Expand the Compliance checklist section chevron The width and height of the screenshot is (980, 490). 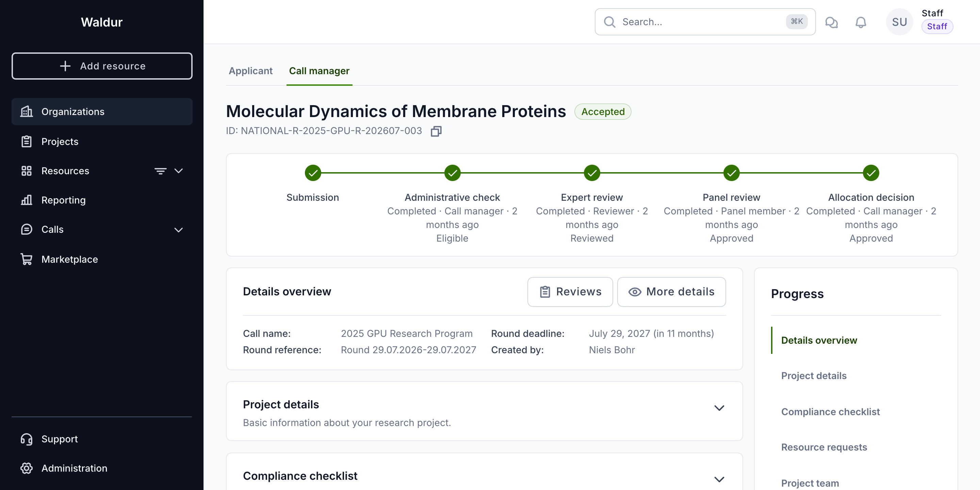point(719,479)
